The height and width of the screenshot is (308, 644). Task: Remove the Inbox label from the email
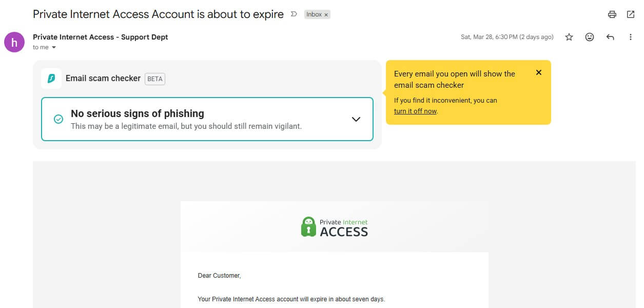click(326, 14)
